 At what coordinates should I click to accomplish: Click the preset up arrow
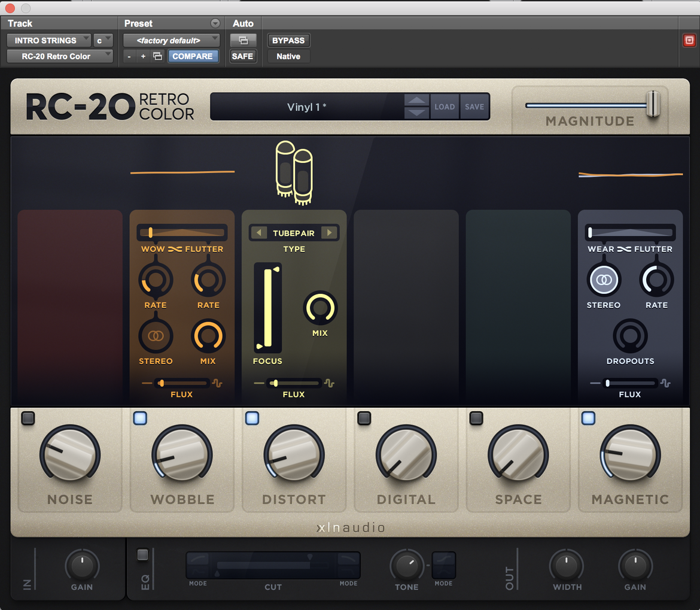[x=416, y=100]
